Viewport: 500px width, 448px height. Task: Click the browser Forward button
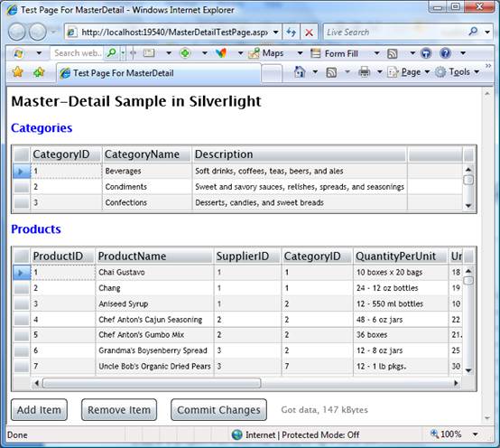[38, 32]
